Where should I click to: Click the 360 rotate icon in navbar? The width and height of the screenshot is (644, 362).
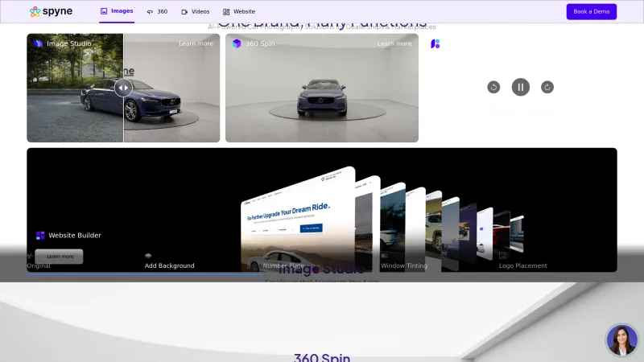coord(150,12)
